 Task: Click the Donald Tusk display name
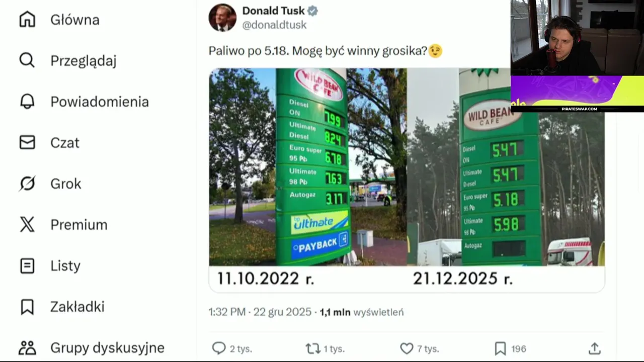click(x=274, y=11)
